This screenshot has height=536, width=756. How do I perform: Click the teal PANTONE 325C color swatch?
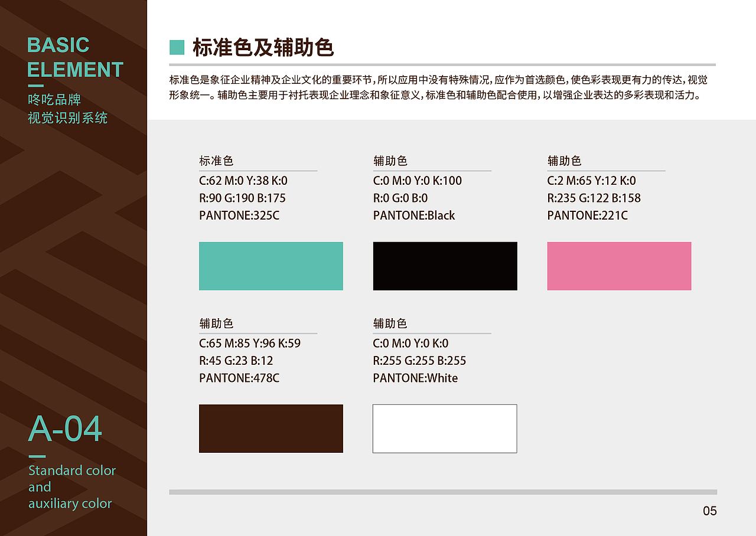pos(271,266)
